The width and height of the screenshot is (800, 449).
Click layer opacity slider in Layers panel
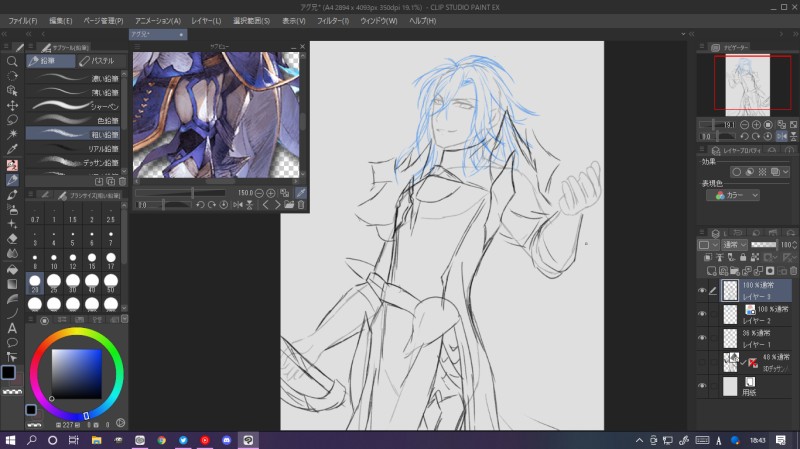pyautogui.click(x=764, y=245)
